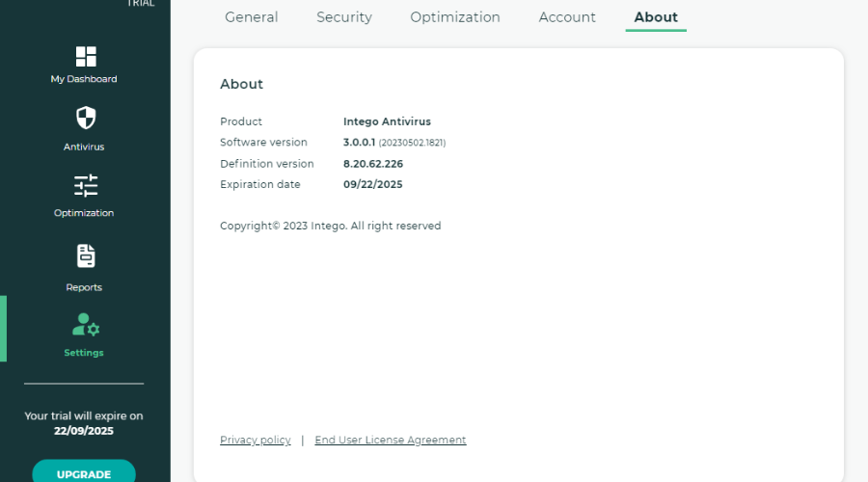Click the About section heading

point(241,84)
